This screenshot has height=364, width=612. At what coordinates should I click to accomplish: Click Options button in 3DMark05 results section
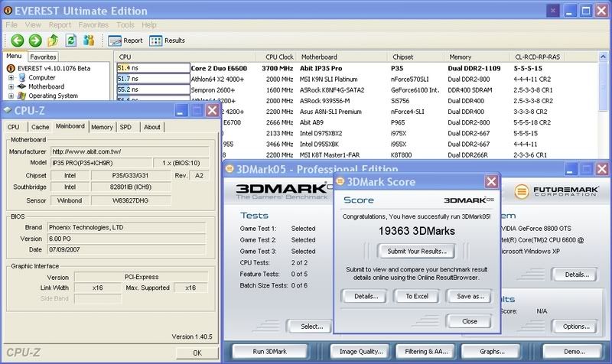click(x=576, y=327)
